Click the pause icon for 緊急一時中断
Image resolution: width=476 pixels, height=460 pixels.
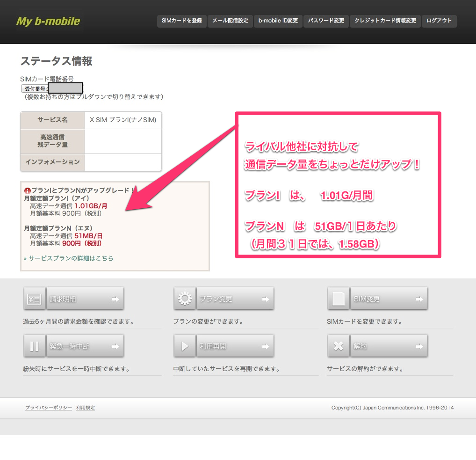(x=35, y=346)
